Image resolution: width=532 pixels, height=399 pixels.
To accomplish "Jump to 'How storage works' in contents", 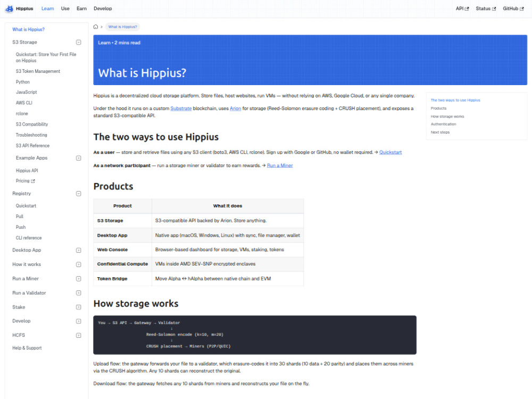I will pos(447,117).
